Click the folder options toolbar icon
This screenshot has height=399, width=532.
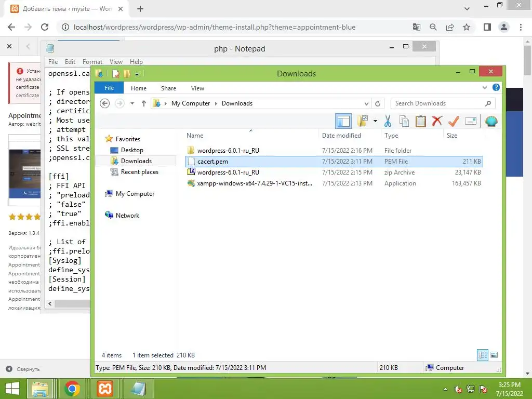362,121
